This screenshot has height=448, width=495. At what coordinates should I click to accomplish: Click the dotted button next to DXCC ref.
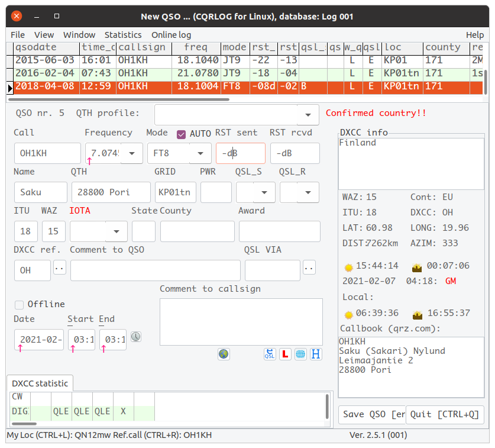(60, 267)
